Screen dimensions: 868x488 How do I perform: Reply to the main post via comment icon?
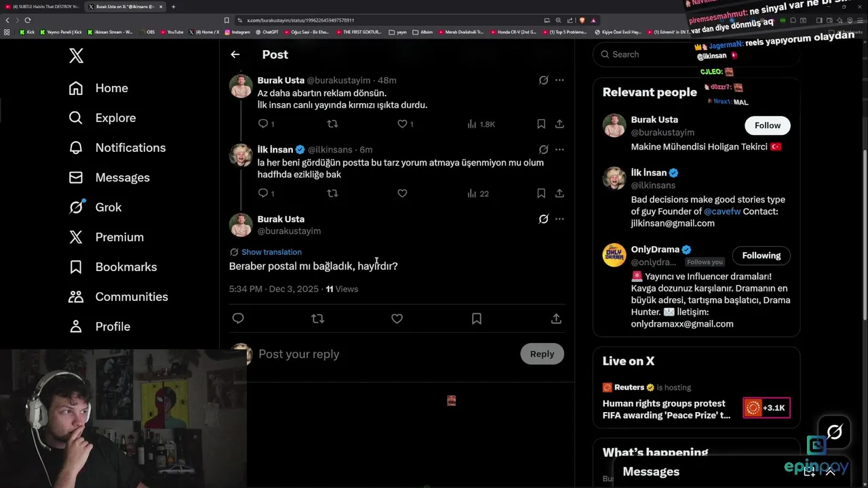pyautogui.click(x=238, y=319)
